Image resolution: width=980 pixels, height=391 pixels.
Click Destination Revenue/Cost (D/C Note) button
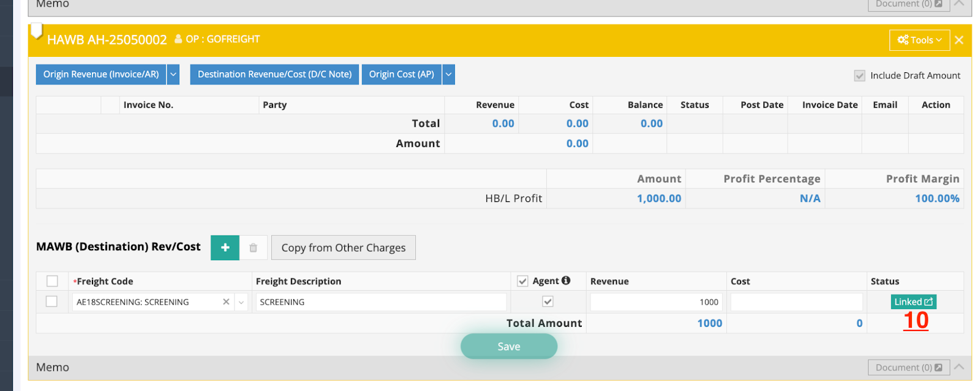(274, 74)
